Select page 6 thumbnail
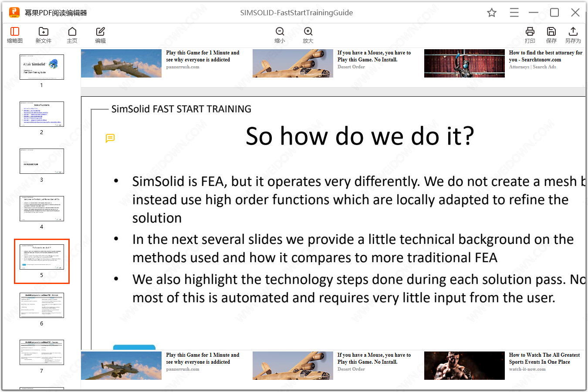 pyautogui.click(x=42, y=305)
